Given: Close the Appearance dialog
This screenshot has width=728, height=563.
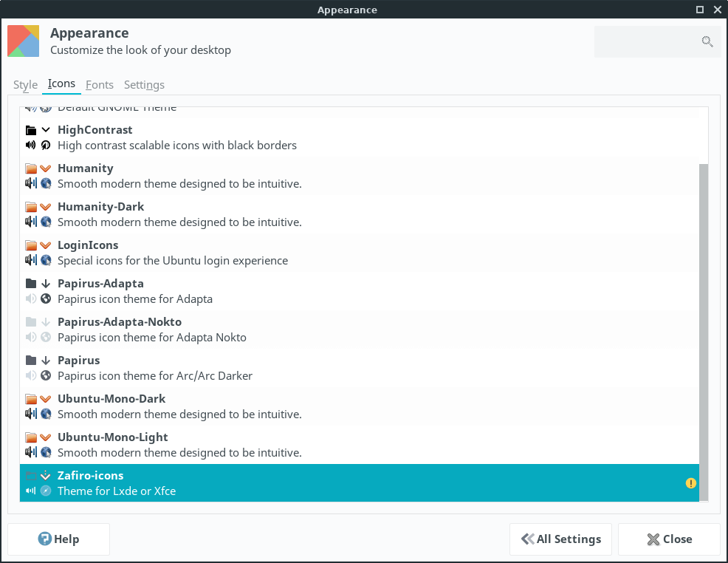Looking at the screenshot, I should [669, 539].
